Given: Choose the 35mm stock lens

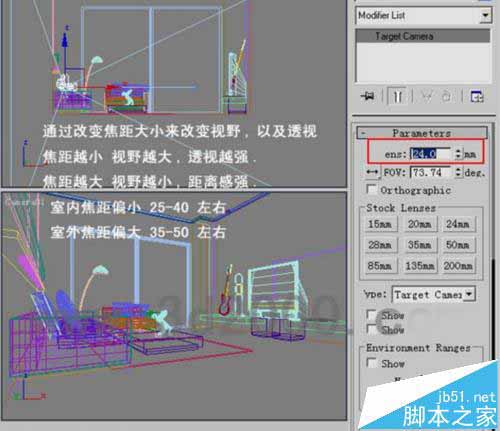Looking at the screenshot, I should click(420, 245).
